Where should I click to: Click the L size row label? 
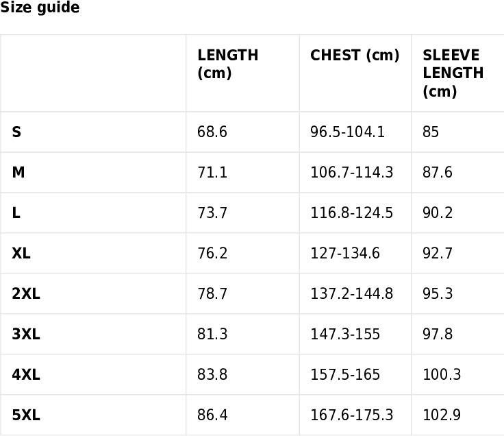click(x=16, y=213)
